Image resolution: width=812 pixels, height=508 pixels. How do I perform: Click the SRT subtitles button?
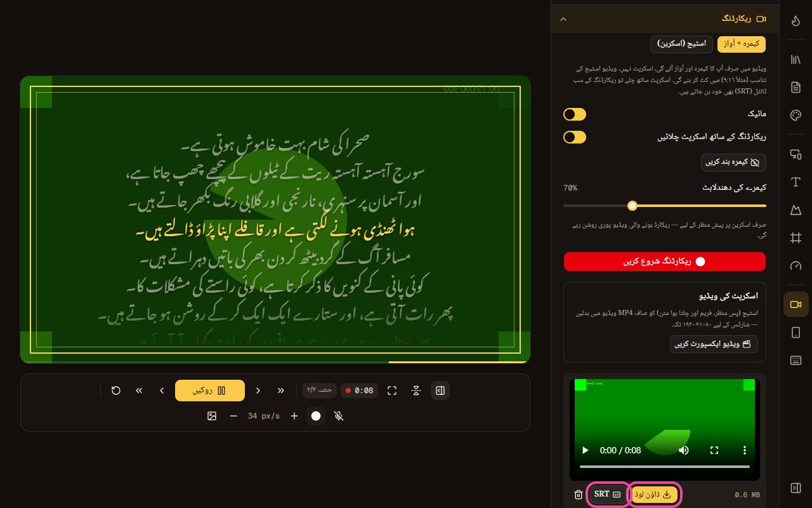tap(607, 495)
